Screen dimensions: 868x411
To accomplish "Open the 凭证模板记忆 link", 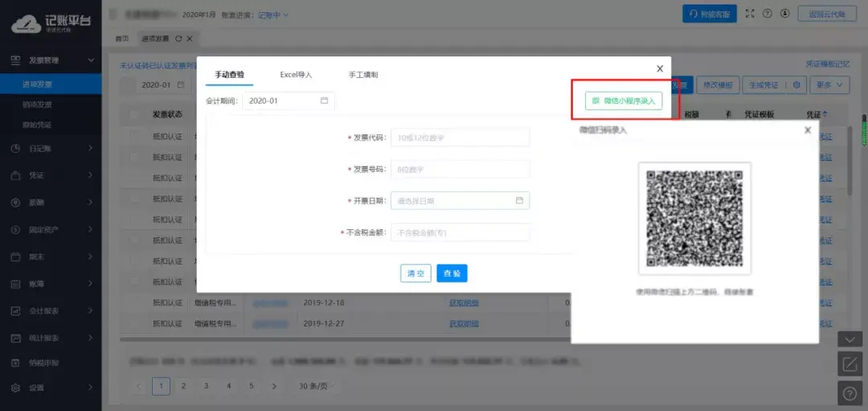I will pos(828,64).
